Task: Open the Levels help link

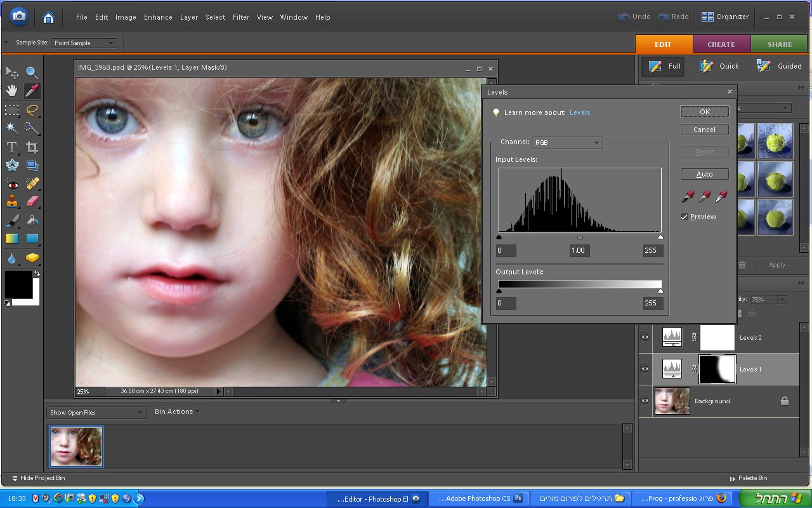Action: pos(579,112)
